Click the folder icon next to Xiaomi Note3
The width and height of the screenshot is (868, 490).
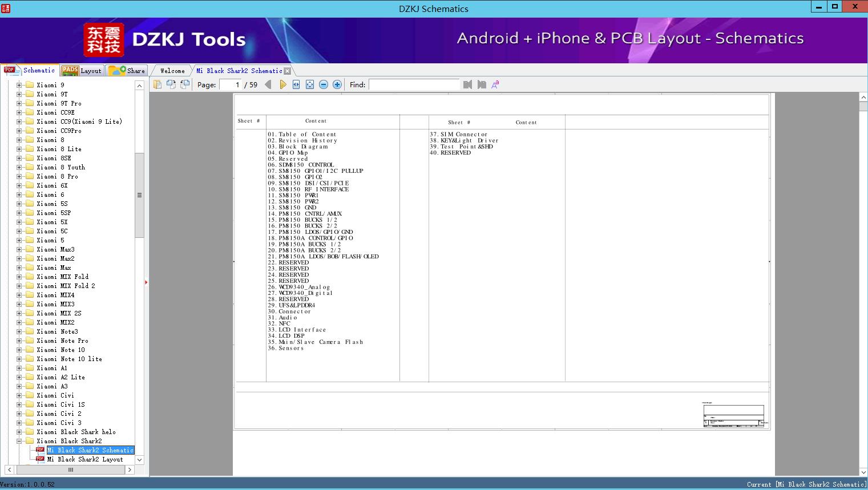pos(30,331)
